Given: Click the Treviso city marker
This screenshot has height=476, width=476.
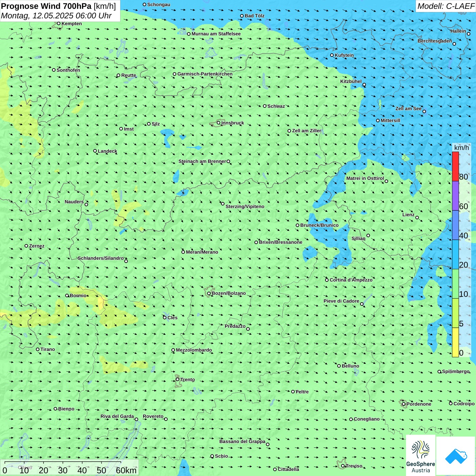Looking at the screenshot, I should click(343, 466).
